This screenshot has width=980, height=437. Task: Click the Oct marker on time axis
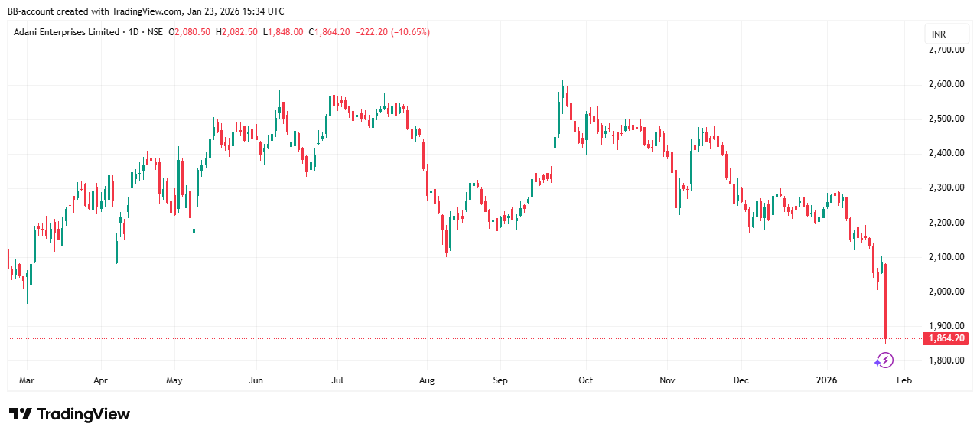click(585, 380)
